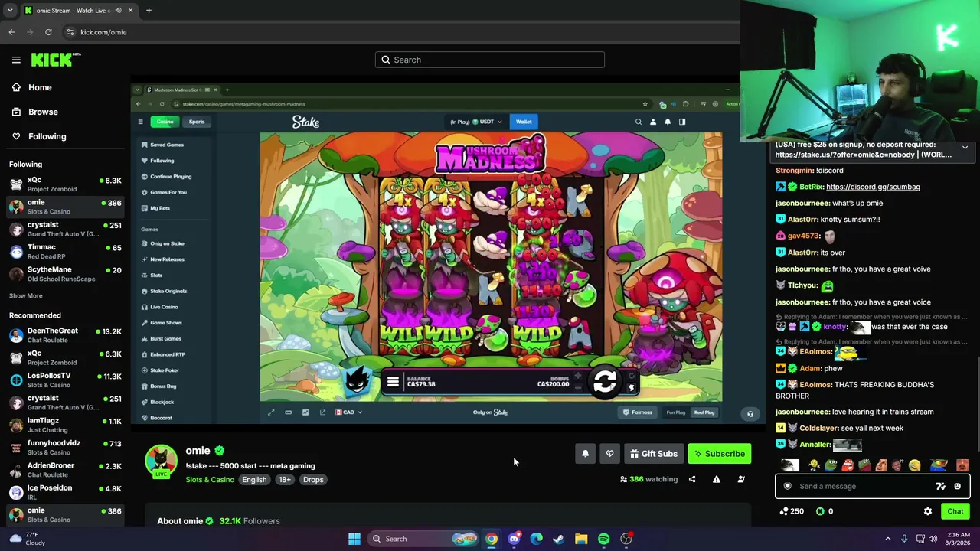The height and width of the screenshot is (551, 980).
Task: Open Discord from the taskbar
Action: (514, 539)
